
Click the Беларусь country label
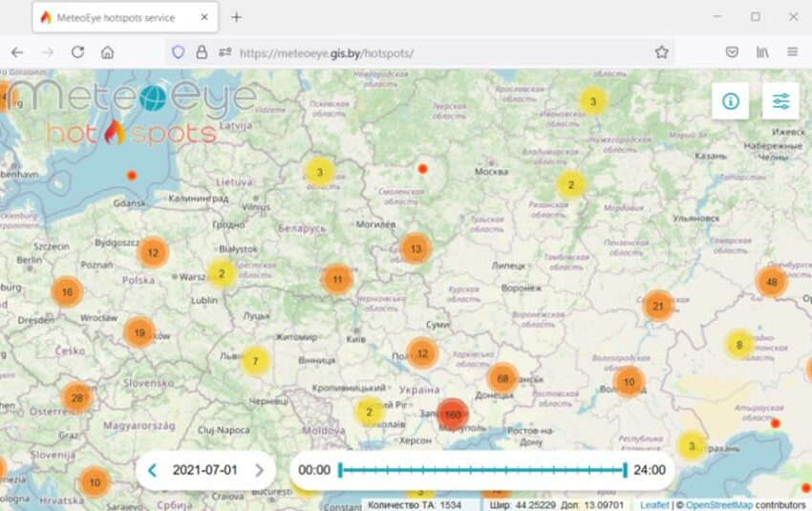[303, 228]
